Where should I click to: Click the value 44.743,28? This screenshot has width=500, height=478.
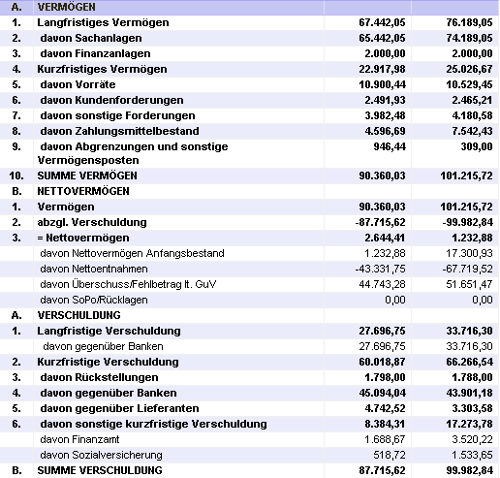pyautogui.click(x=382, y=284)
